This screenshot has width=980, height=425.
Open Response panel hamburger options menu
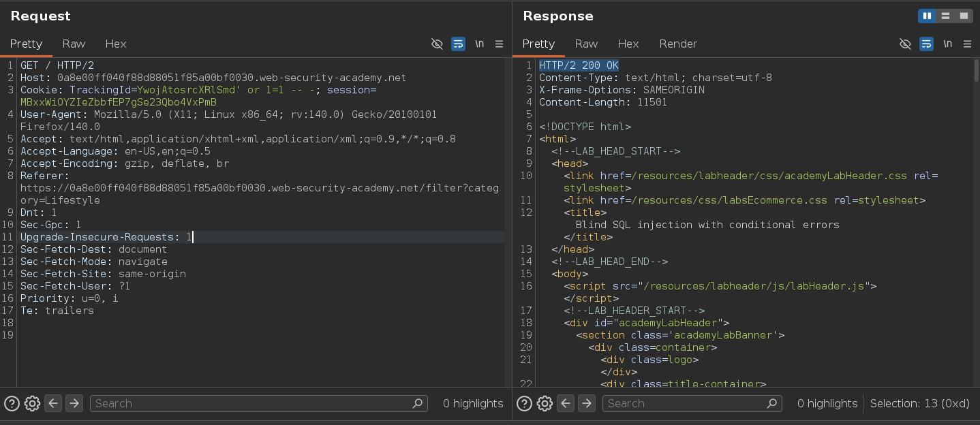point(968,44)
